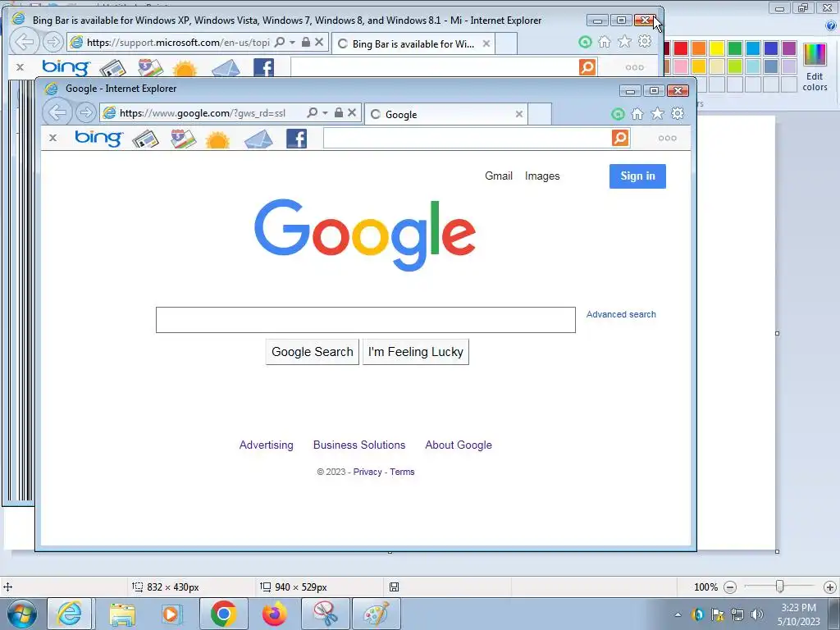840x630 pixels.
Task: Open Firefox from the taskbar
Action: click(x=274, y=614)
